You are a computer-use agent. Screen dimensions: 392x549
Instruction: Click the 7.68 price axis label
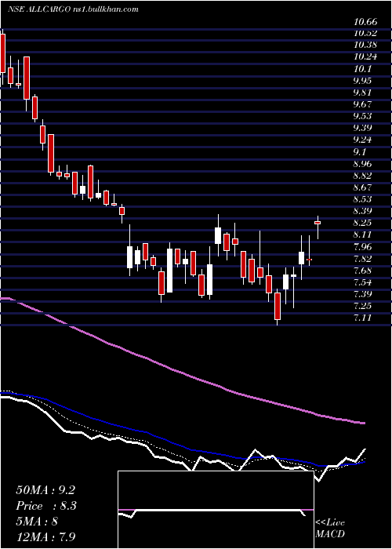(362, 271)
